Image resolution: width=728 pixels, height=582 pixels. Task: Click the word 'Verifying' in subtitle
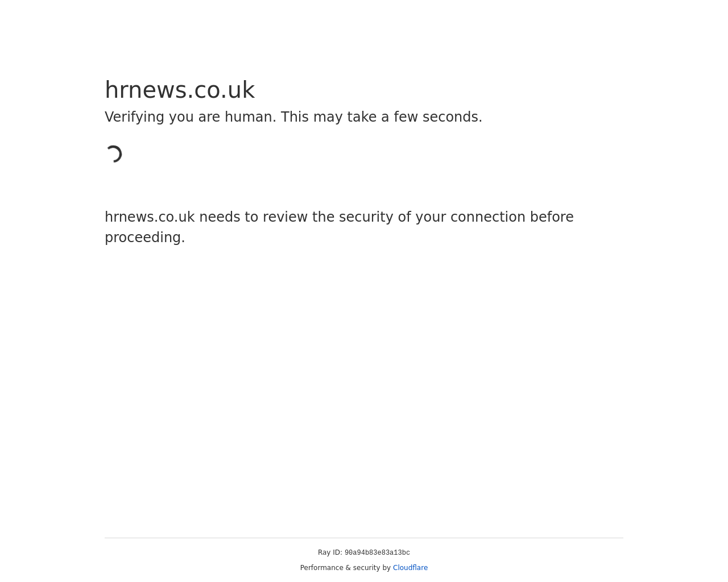[134, 117]
